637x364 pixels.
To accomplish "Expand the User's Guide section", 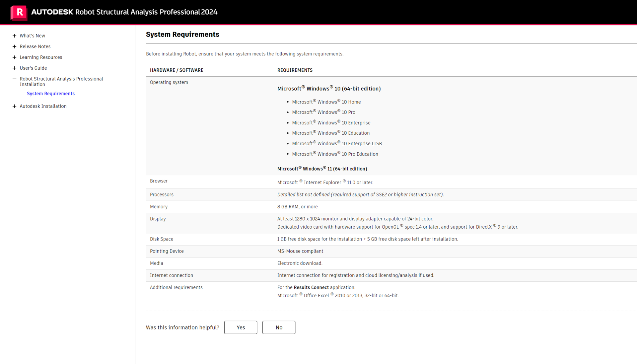I will (x=14, y=68).
